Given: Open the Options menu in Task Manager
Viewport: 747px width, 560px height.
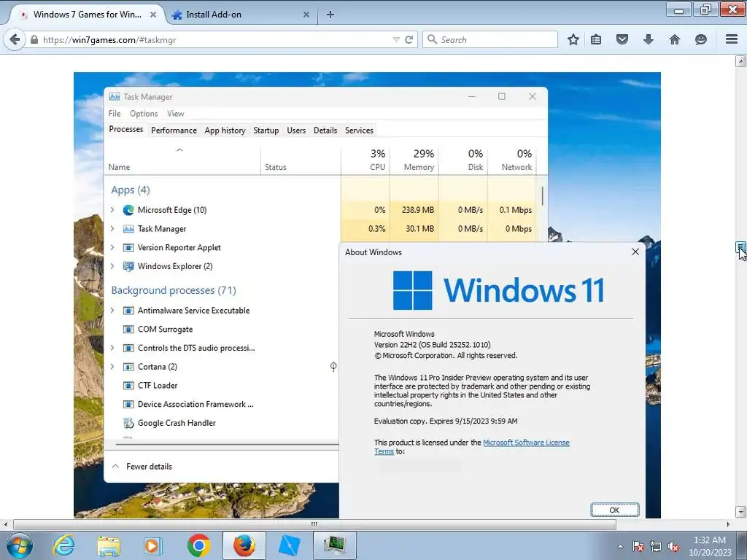Looking at the screenshot, I should (x=144, y=113).
